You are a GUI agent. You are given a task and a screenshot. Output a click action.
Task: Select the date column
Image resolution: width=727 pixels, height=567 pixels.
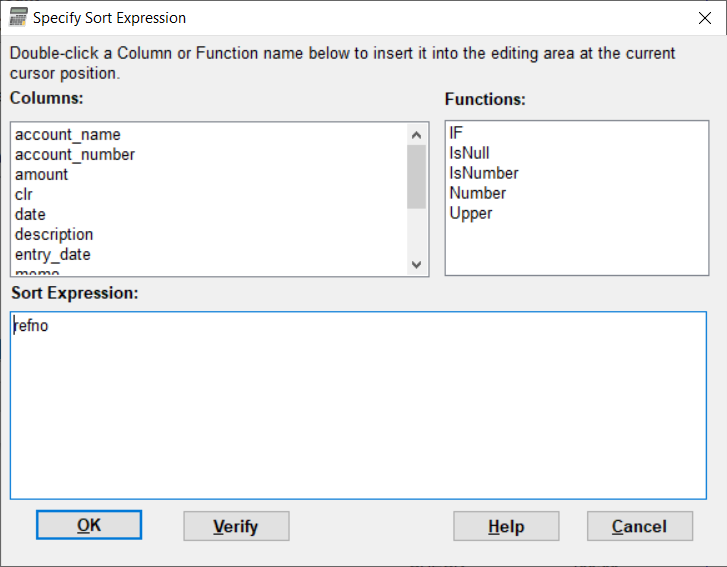[x=30, y=214]
